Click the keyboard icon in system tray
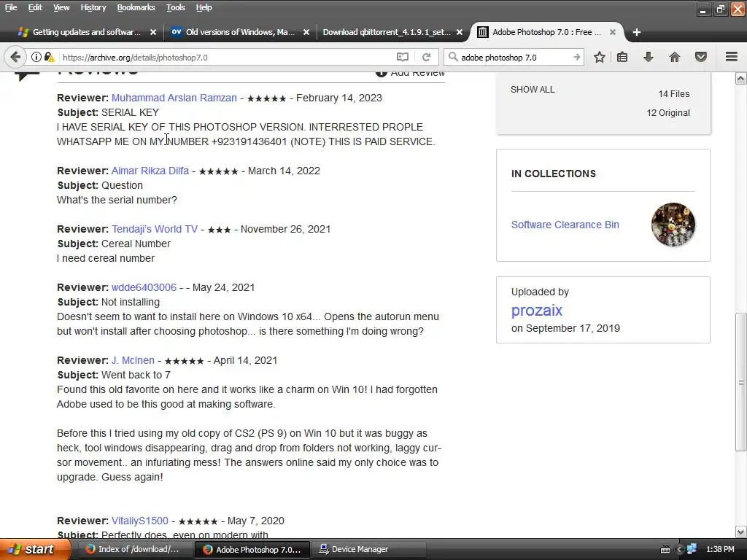The width and height of the screenshot is (747, 560). click(665, 550)
